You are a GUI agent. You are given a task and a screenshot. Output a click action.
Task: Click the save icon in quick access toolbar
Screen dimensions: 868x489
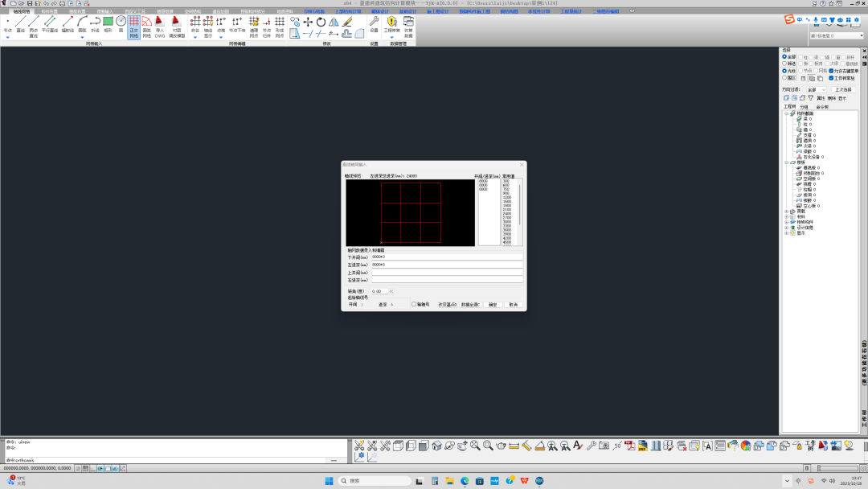coord(30,3)
